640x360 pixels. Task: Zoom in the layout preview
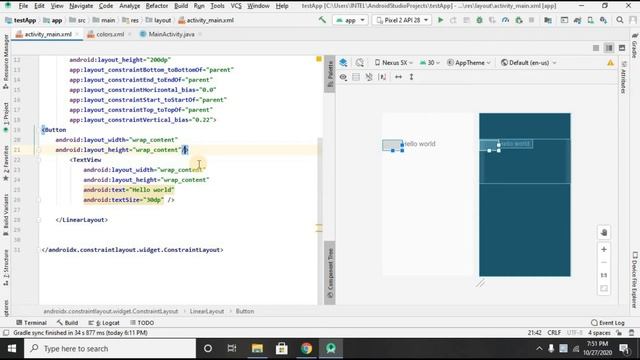pos(604,249)
